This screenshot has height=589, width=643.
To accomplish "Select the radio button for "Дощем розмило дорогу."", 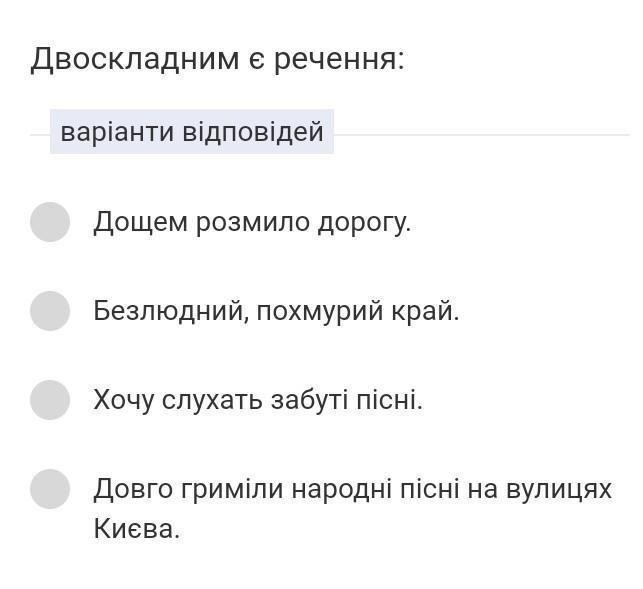I will [x=50, y=222].
